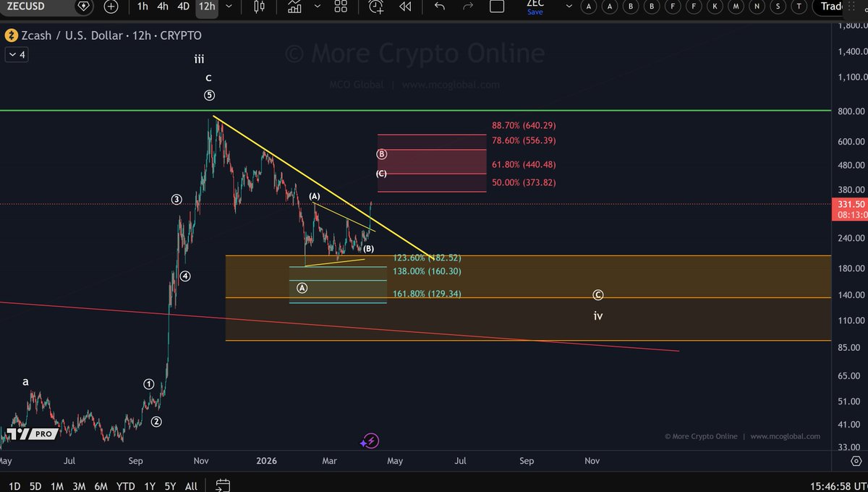Select the 12h timeframe button
This screenshot has height=492, width=868.
tap(207, 7)
